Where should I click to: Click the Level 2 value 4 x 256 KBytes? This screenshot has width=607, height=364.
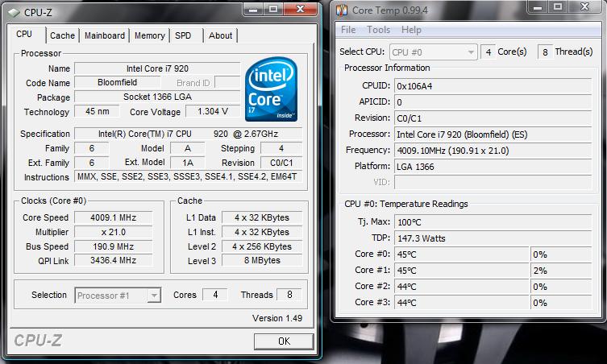(262, 246)
